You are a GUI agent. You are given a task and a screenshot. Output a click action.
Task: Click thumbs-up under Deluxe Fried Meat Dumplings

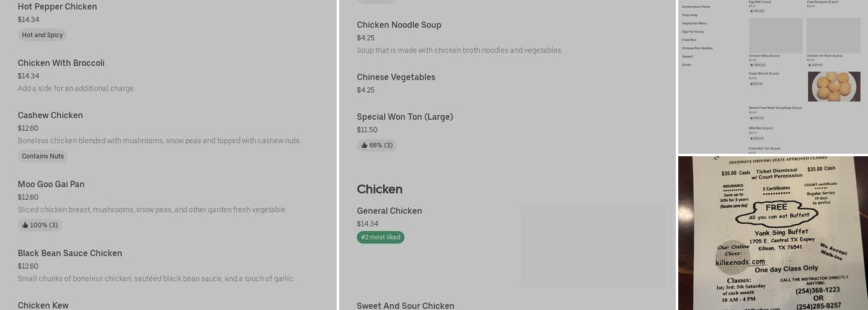pyautogui.click(x=751, y=118)
